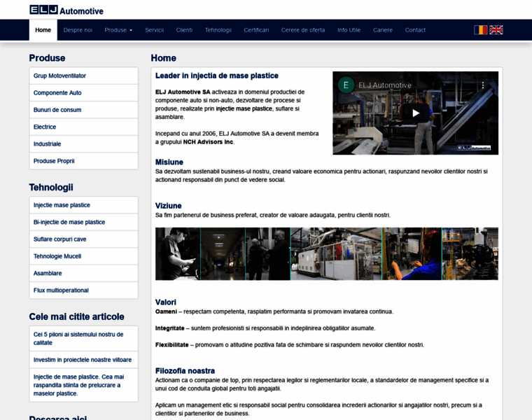
Task: Open article Investim in proiectele noastre viitoare
Action: tap(83, 360)
